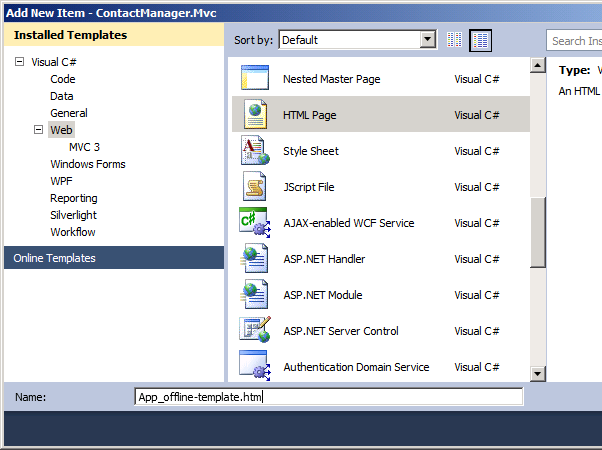Pick Authentication Domain Service icon
The image size is (602, 450).
click(x=255, y=367)
